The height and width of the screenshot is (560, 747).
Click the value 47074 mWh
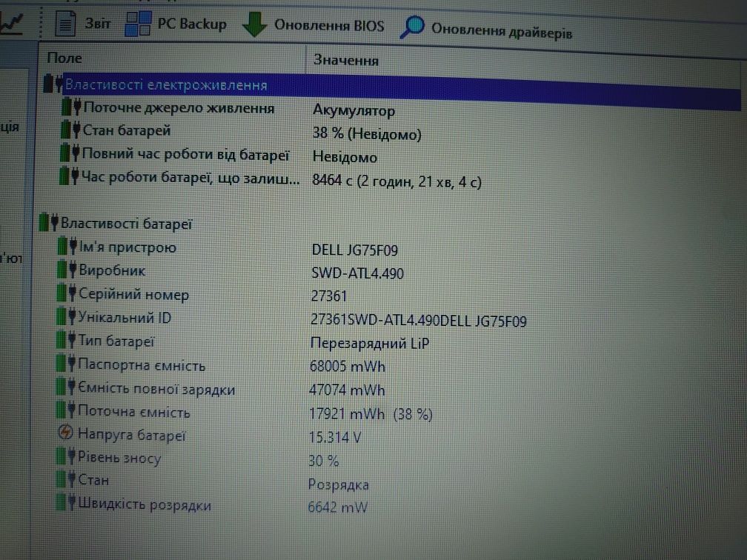point(347,390)
